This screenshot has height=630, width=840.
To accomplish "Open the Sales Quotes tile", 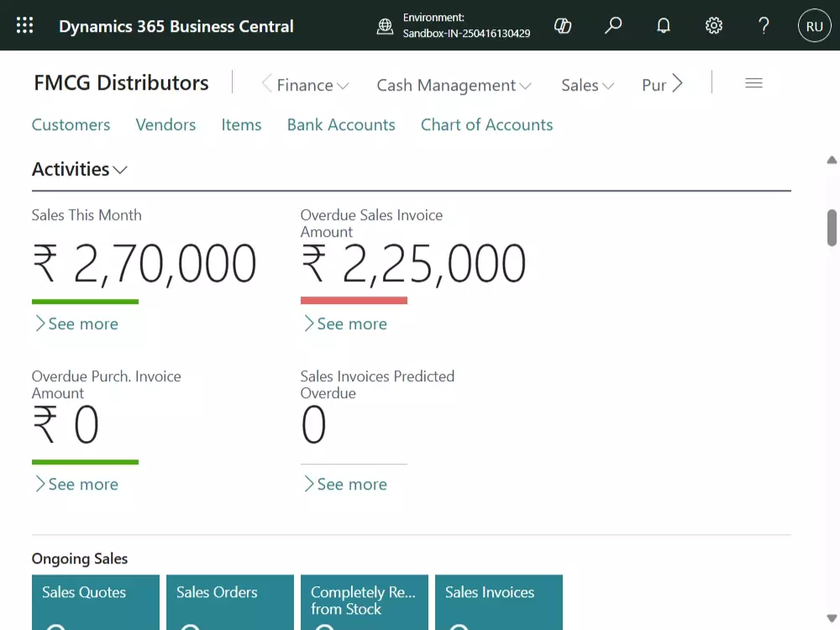I will (96, 602).
